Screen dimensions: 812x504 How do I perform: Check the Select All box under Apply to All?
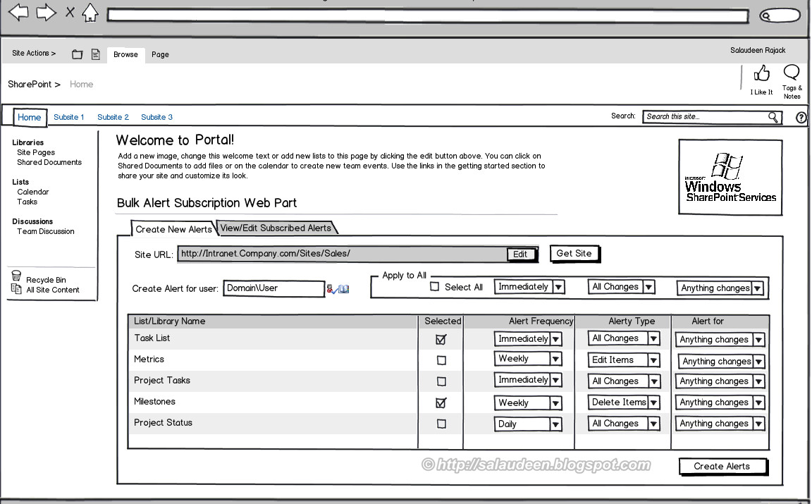[x=435, y=287]
